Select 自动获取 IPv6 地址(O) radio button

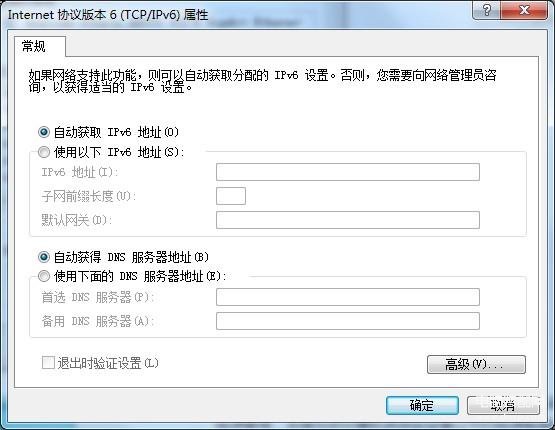[44, 132]
